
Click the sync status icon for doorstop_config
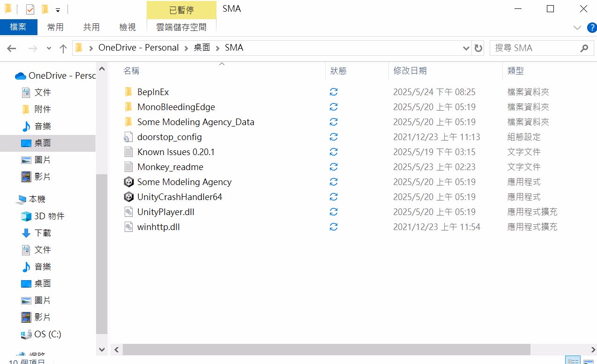pyautogui.click(x=334, y=137)
